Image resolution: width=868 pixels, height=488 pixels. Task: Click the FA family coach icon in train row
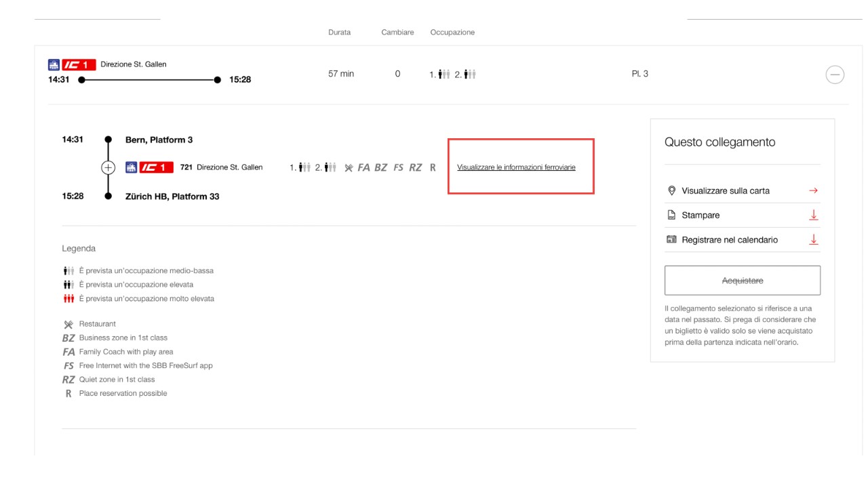tap(363, 167)
